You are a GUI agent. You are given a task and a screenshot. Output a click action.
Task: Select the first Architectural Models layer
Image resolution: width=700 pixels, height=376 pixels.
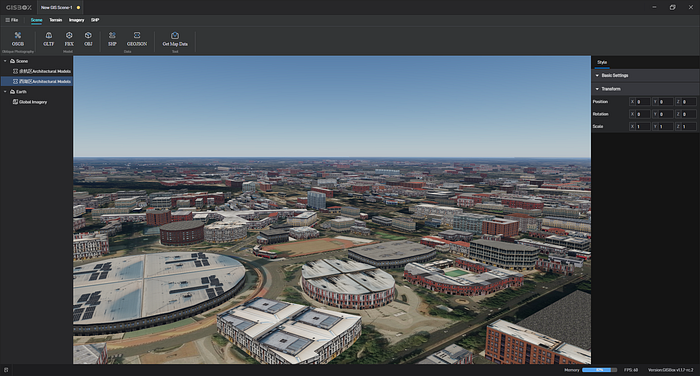(37, 71)
